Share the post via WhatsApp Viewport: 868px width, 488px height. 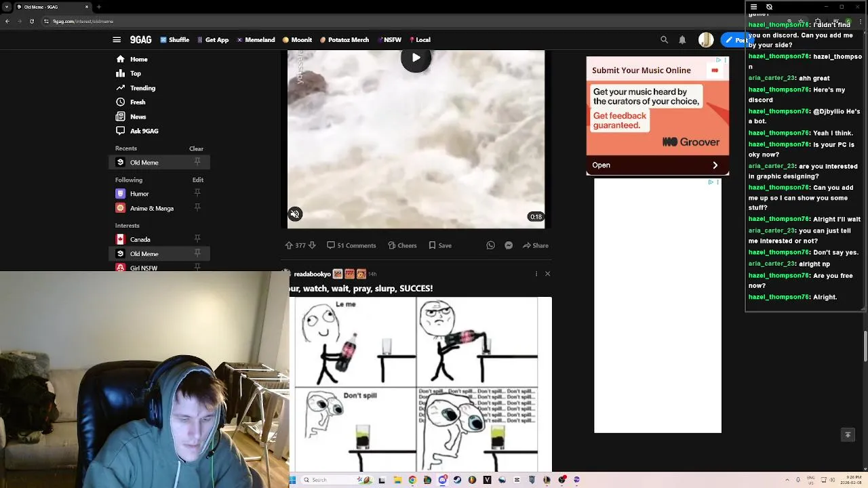click(x=490, y=245)
